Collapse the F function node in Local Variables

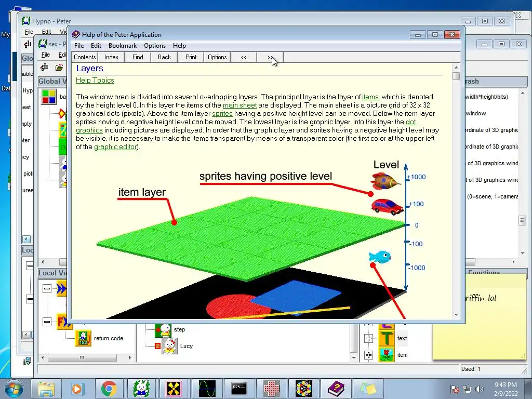pos(47,322)
